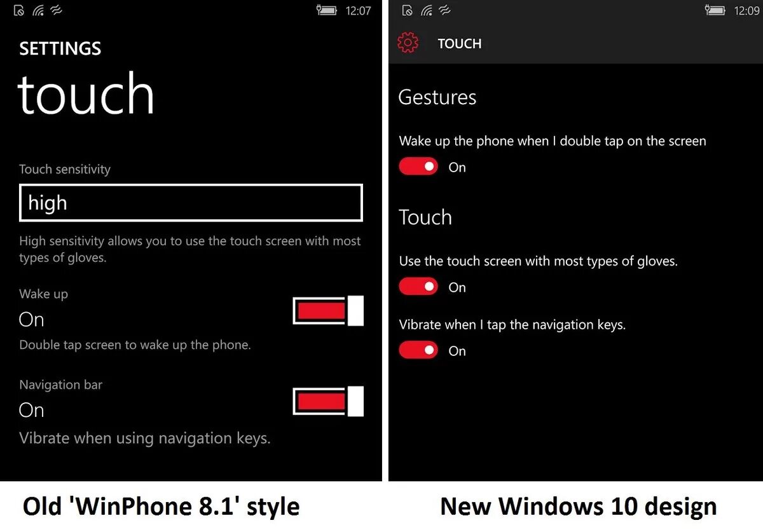Toggle the Wake up switch off
Image resolution: width=763 pixels, height=532 pixels.
click(328, 311)
